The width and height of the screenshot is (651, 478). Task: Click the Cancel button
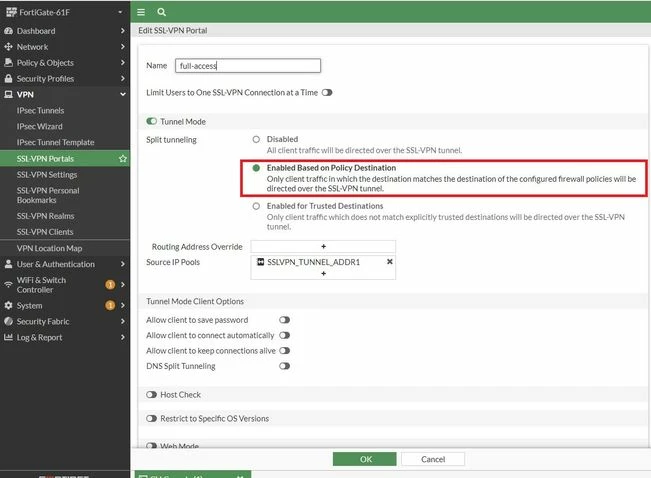click(433, 459)
